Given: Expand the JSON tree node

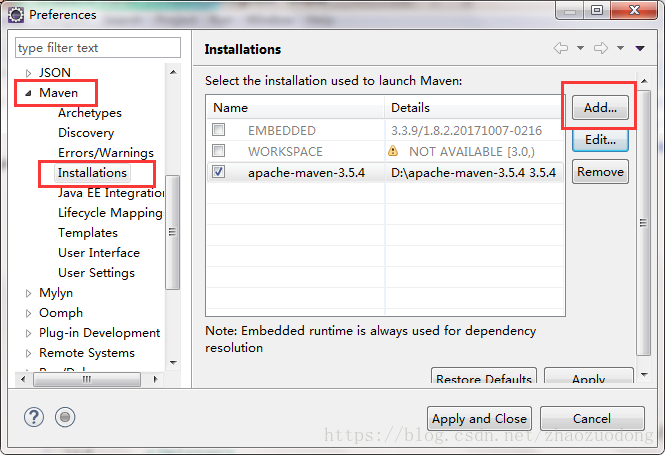Looking at the screenshot, I should 28,73.
